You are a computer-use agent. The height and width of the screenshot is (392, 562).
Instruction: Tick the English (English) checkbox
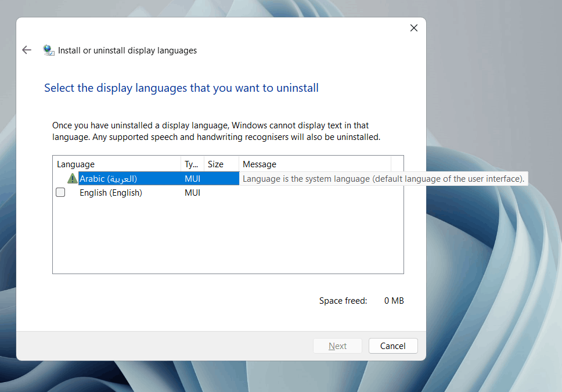point(60,193)
